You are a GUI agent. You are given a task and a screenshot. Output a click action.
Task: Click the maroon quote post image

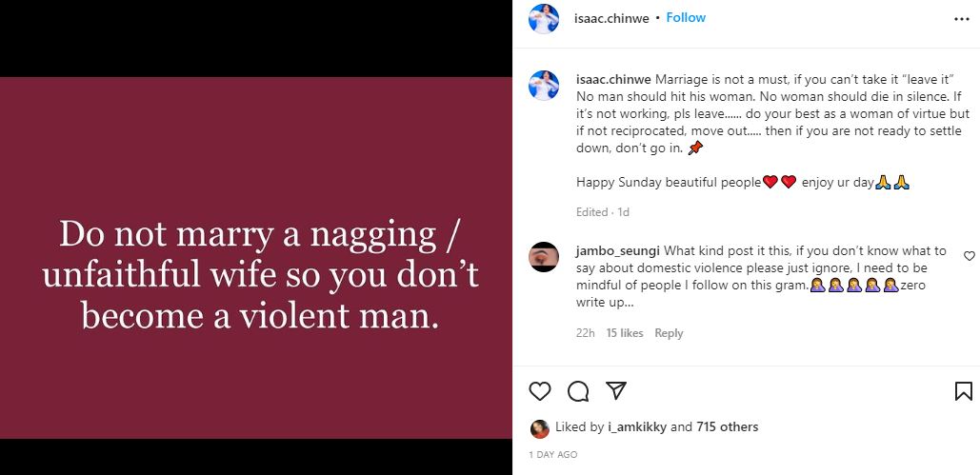[x=256, y=257]
